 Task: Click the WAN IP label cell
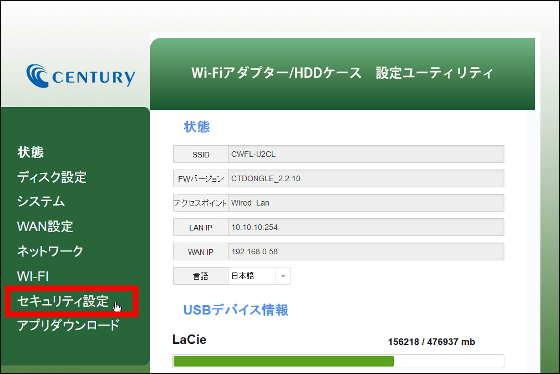[x=201, y=251]
